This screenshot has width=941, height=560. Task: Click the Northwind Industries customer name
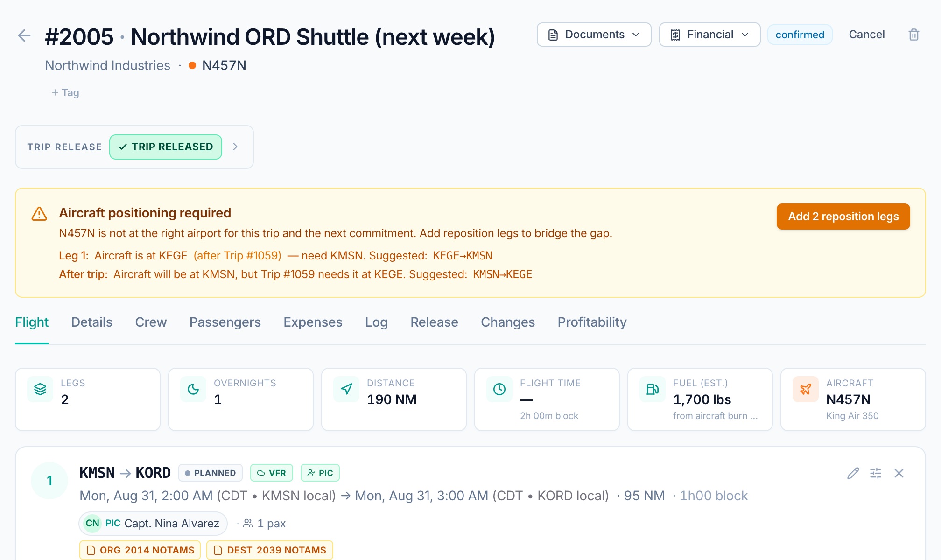point(107,65)
